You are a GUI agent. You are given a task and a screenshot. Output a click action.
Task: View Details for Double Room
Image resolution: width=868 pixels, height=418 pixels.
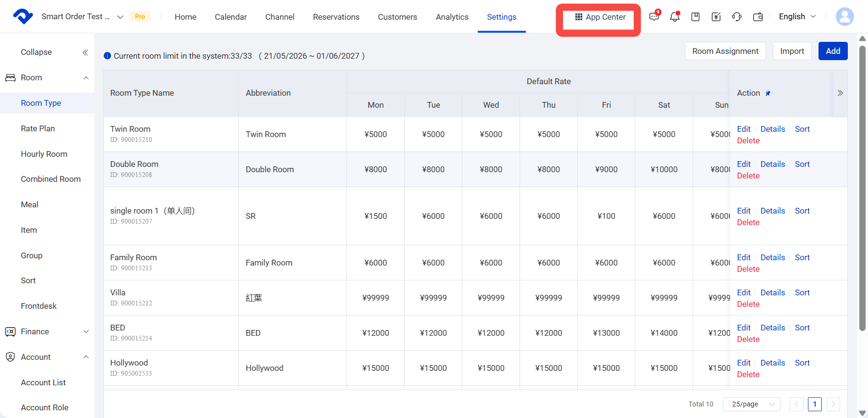773,164
